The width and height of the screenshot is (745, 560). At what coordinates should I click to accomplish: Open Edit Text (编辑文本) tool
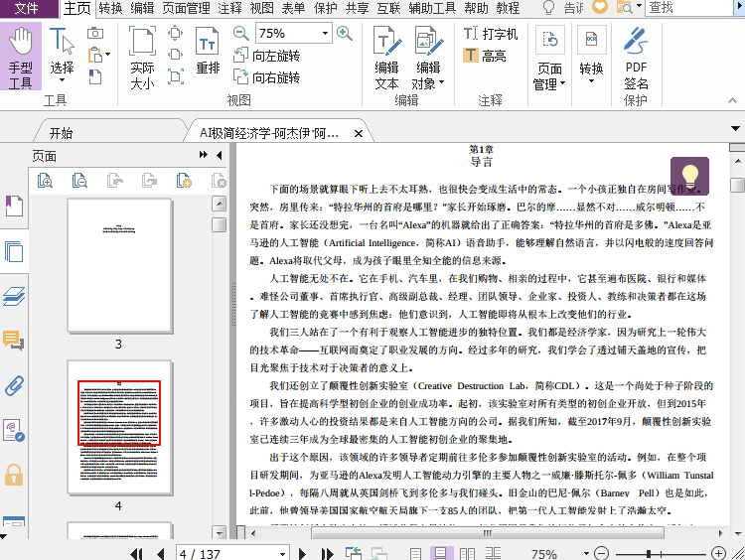click(386, 58)
